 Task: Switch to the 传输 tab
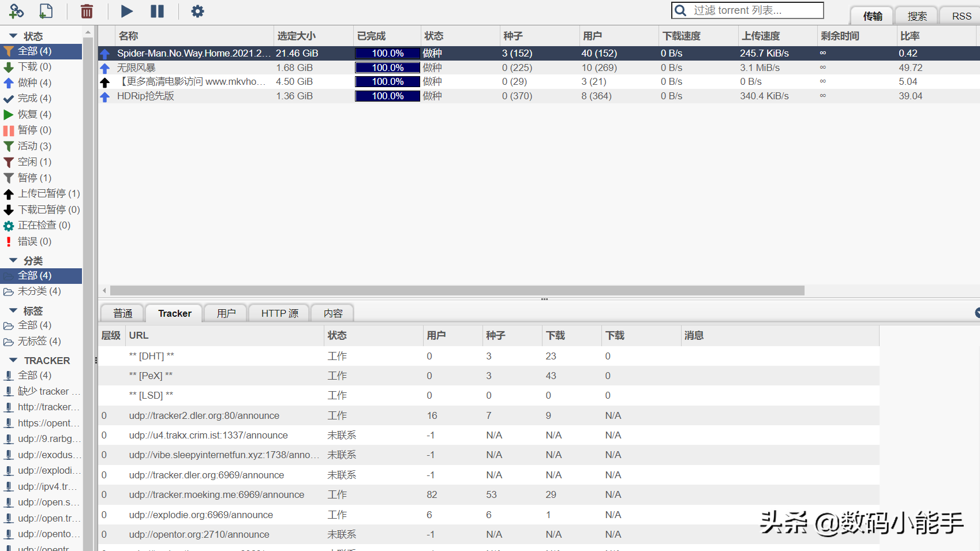pos(872,16)
